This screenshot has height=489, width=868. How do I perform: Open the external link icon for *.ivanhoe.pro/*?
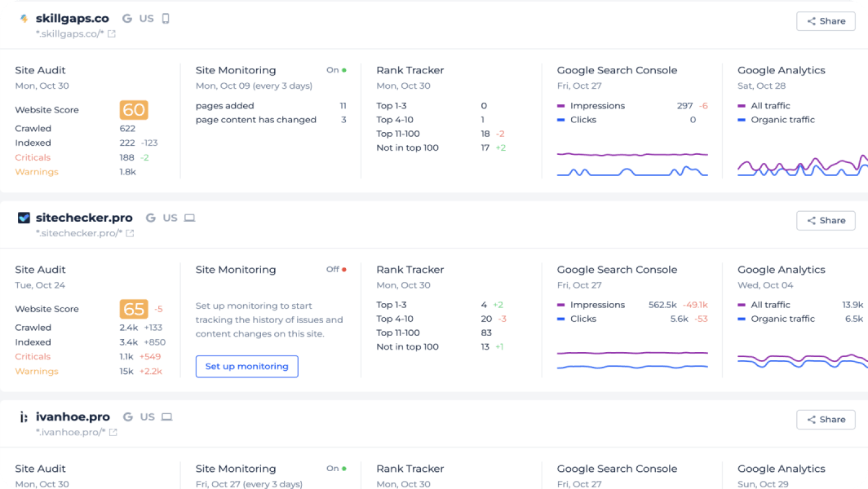(x=113, y=433)
